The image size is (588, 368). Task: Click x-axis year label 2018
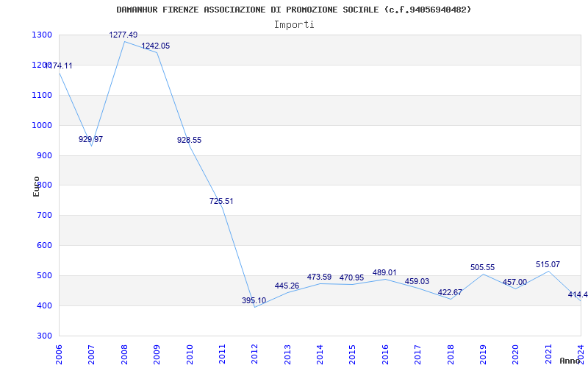(x=451, y=354)
